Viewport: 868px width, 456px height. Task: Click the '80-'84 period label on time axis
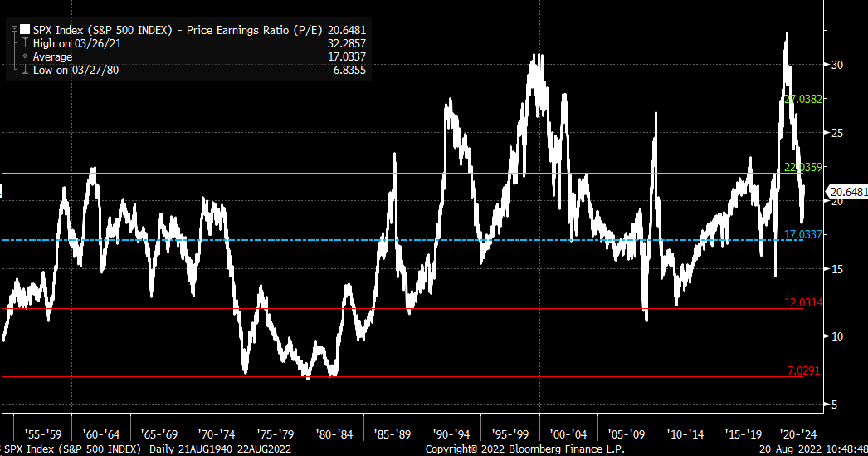point(334,434)
